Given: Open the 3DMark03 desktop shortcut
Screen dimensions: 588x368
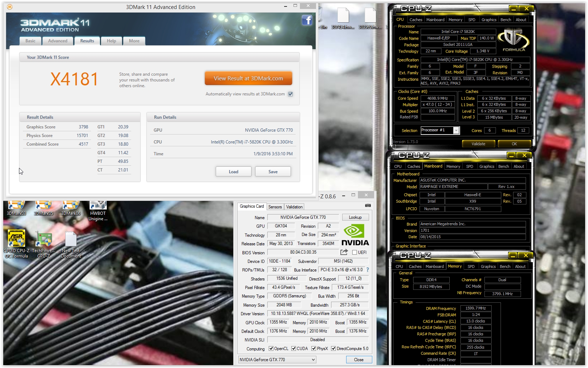Looking at the screenshot, I should pos(16,208).
